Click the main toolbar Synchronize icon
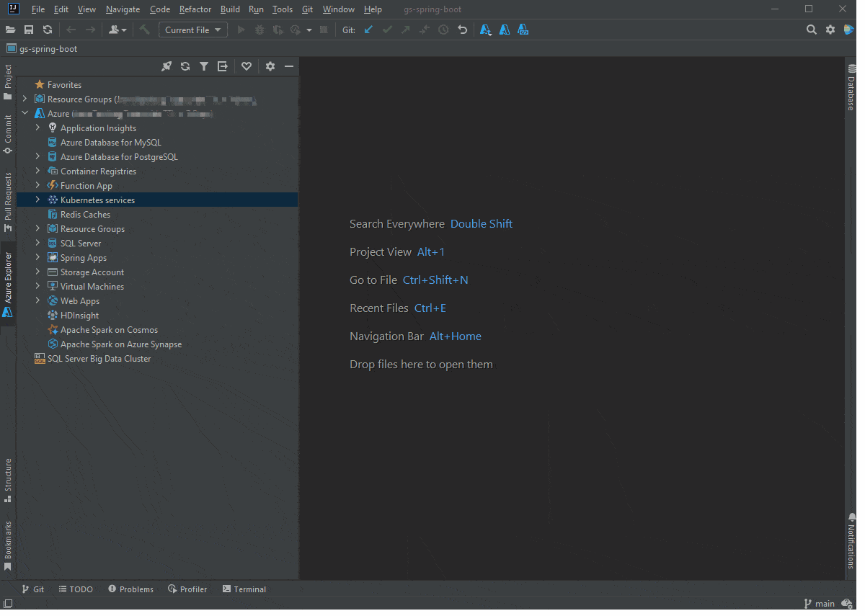 48,30
